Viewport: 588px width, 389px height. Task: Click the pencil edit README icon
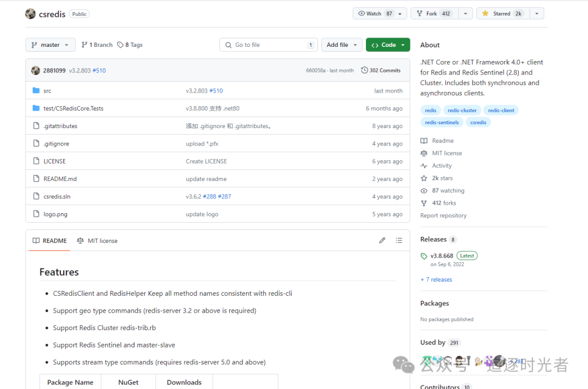(x=382, y=240)
